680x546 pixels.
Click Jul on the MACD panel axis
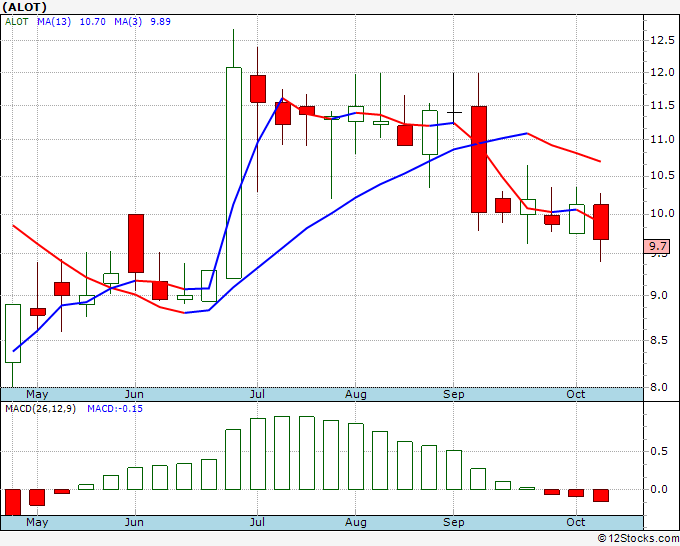tap(257, 522)
